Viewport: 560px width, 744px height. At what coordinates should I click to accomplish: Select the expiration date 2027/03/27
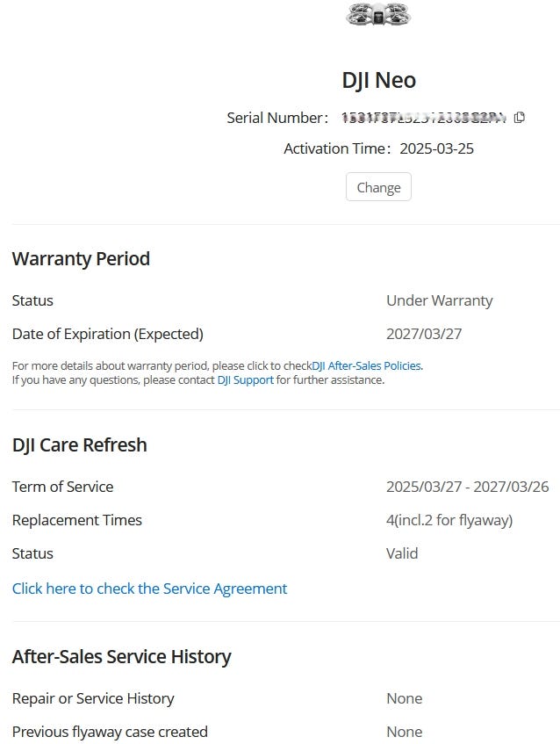point(424,334)
